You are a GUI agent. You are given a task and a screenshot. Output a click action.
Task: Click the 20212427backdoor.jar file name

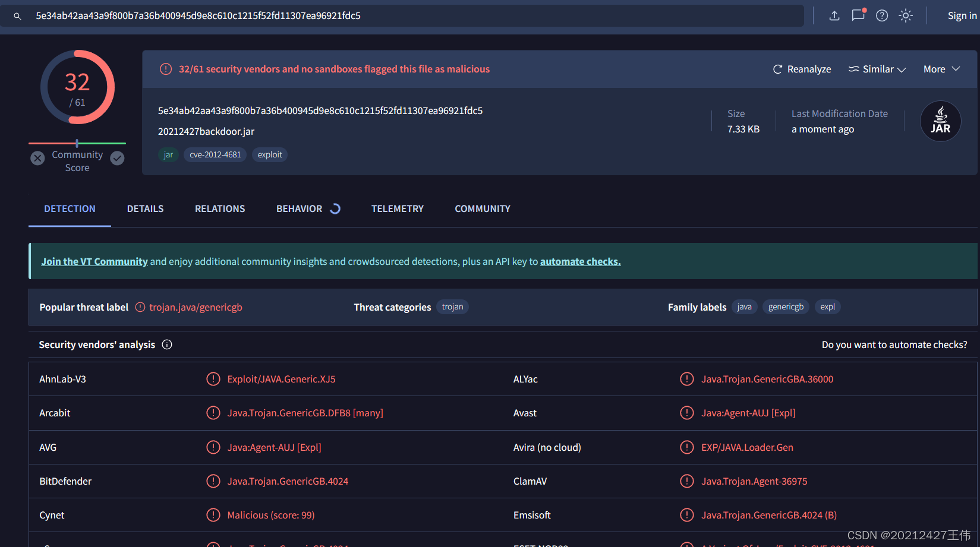tap(206, 131)
